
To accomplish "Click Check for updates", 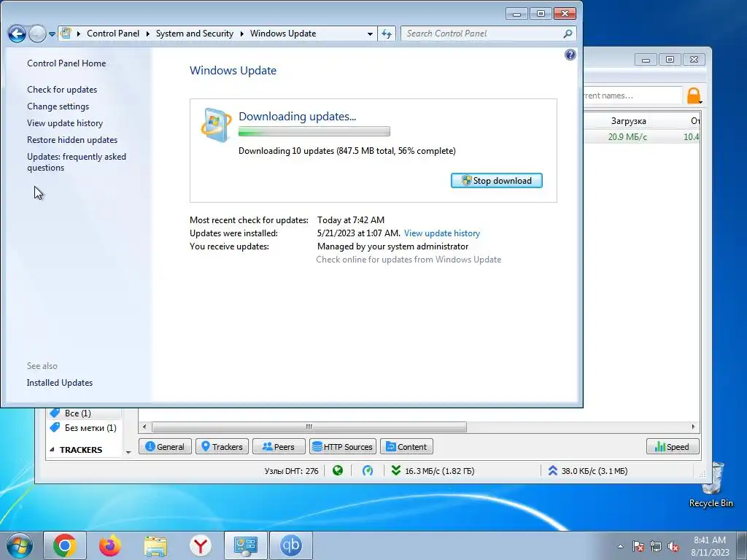I will click(x=62, y=90).
